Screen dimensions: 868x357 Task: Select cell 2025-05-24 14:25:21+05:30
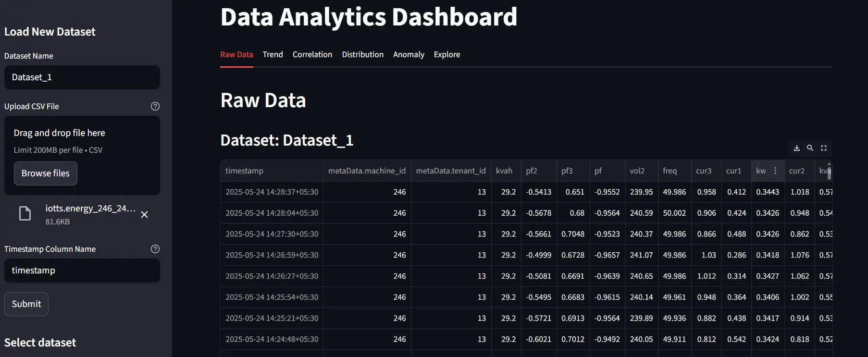coord(272,318)
